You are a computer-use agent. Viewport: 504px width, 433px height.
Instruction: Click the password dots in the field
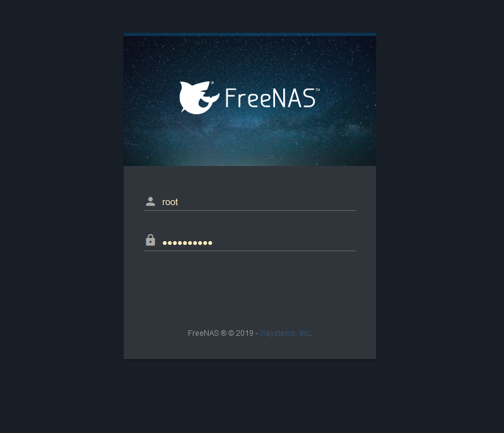(187, 243)
